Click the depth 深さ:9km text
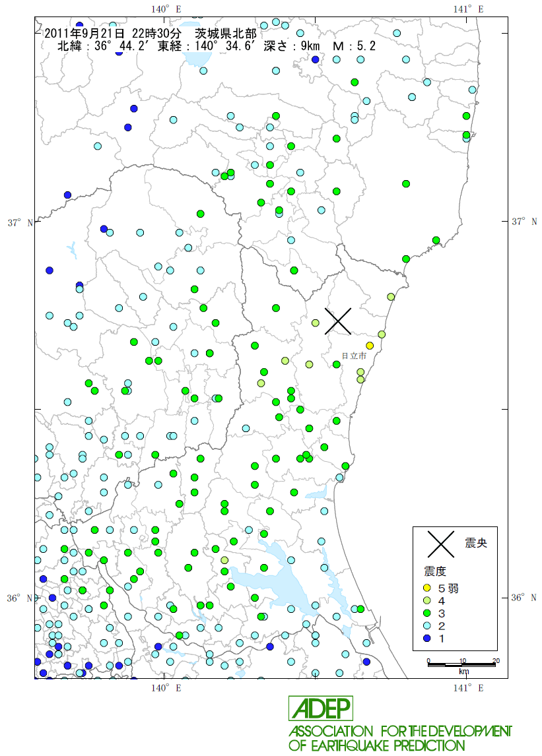The width and height of the screenshot is (542, 756). (292, 46)
